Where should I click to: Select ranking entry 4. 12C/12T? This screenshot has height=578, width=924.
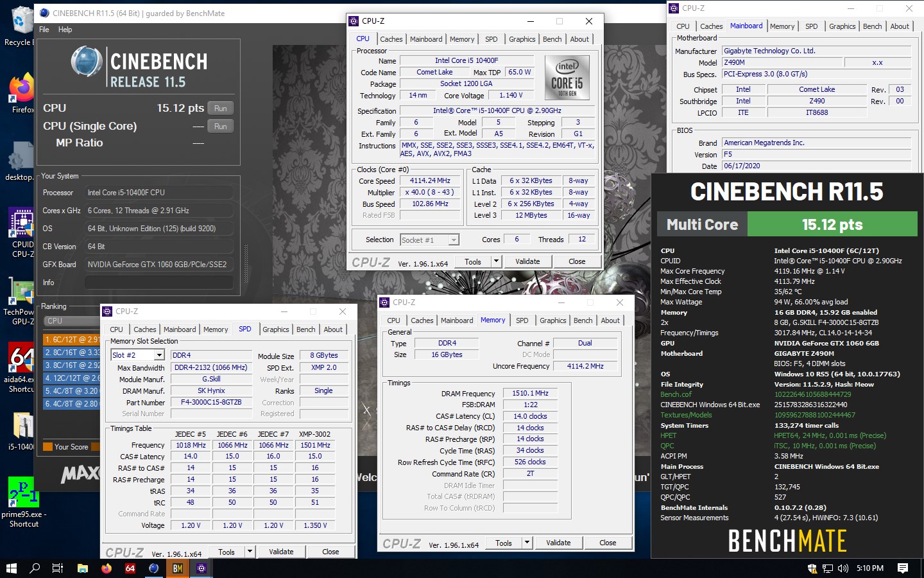pyautogui.click(x=71, y=378)
